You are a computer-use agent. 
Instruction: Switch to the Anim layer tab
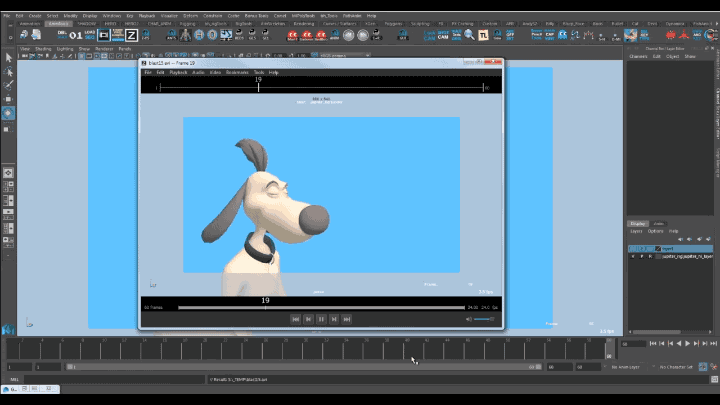[x=658, y=224]
